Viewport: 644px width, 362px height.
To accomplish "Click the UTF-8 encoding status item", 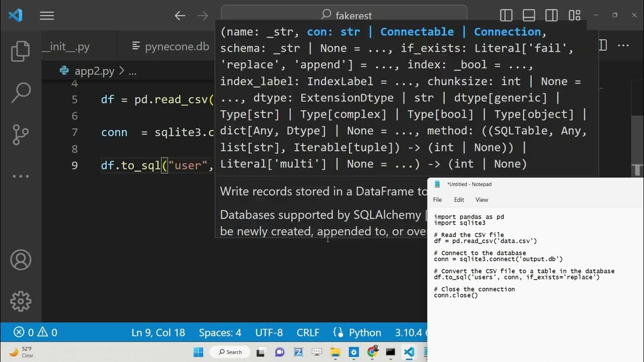I will [269, 333].
